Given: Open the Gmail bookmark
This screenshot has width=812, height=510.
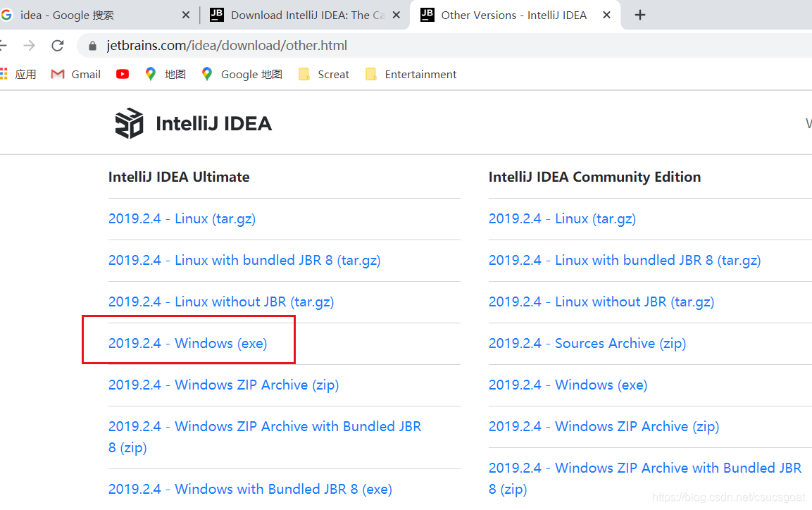Looking at the screenshot, I should pyautogui.click(x=75, y=74).
